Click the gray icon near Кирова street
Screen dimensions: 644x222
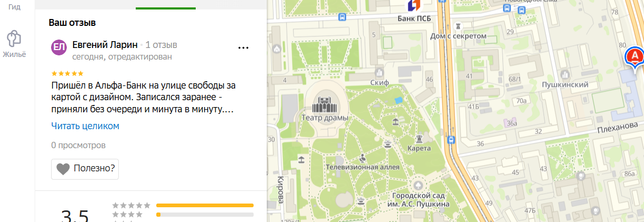click(x=301, y=159)
